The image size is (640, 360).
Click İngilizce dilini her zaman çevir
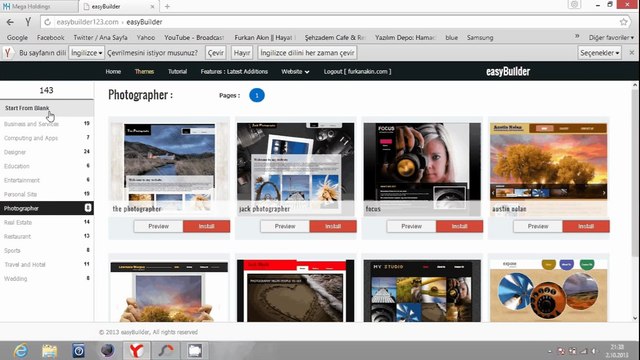(307, 53)
